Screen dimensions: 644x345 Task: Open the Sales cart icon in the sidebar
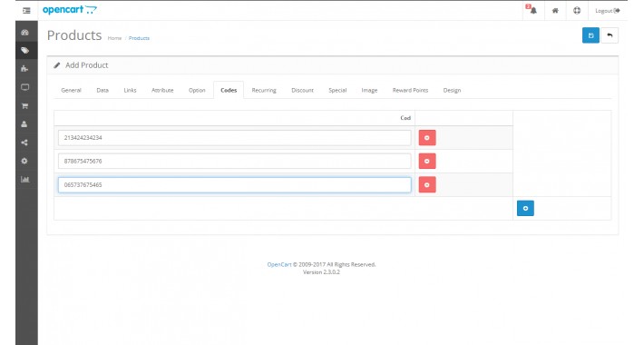(25, 105)
